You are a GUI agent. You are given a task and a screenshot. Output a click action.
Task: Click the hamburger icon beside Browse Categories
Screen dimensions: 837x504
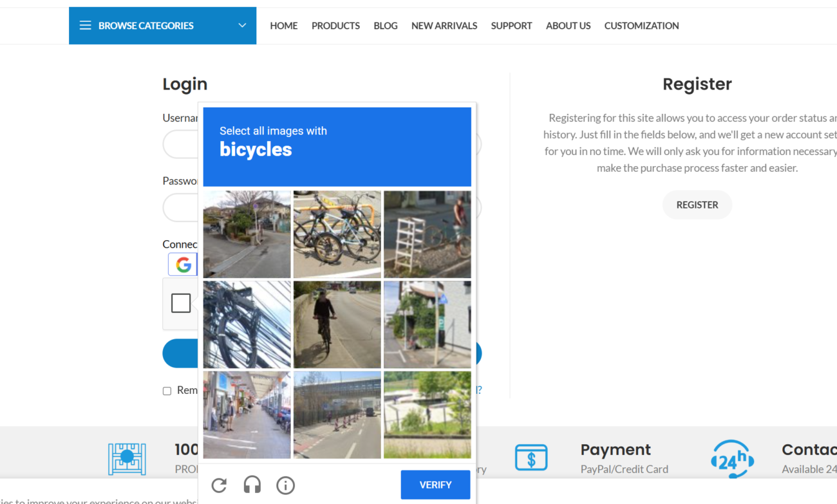85,26
